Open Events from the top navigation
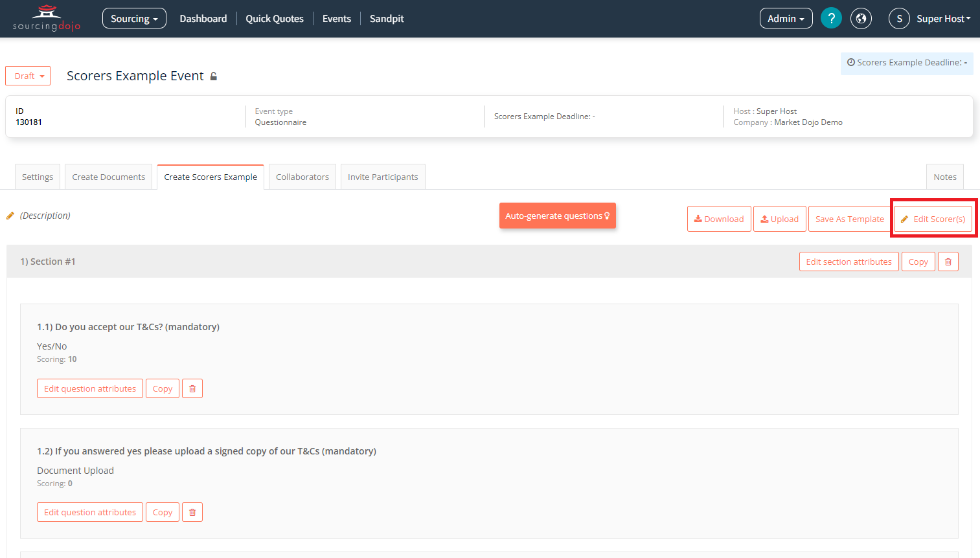The height and width of the screenshot is (558, 980). (x=337, y=18)
